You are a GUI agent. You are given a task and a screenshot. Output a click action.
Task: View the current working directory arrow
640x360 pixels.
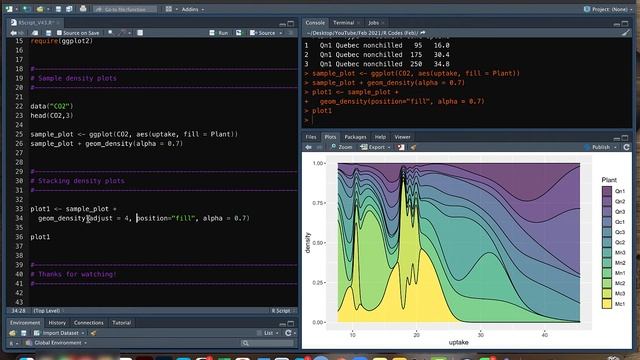pos(423,33)
